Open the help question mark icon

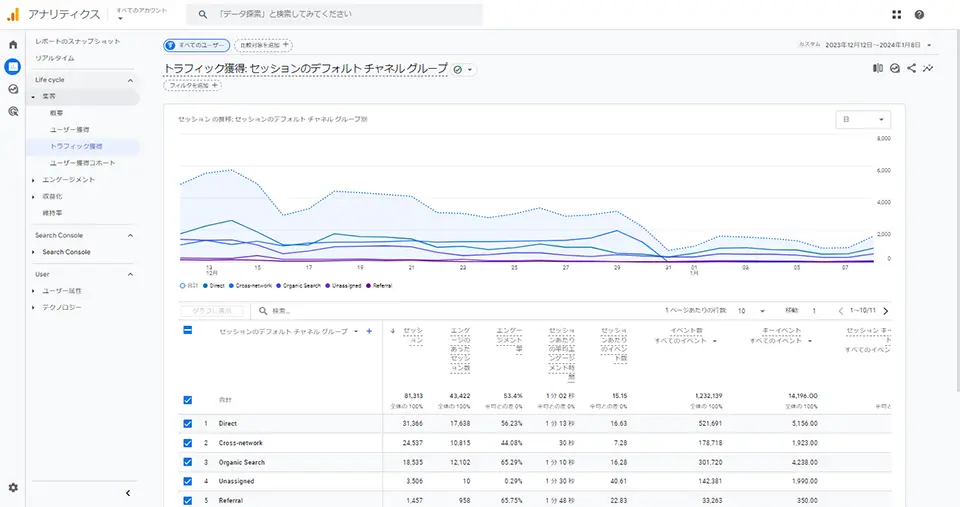(919, 15)
